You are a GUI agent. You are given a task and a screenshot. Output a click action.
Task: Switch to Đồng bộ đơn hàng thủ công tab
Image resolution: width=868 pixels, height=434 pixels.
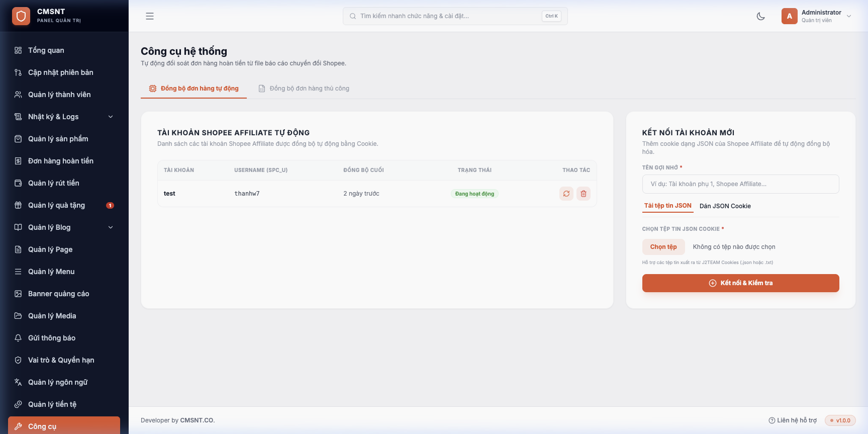tap(304, 89)
